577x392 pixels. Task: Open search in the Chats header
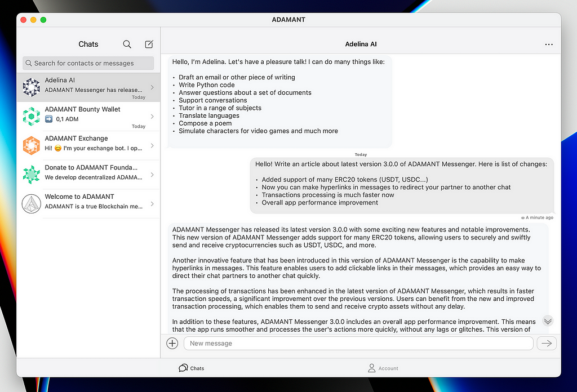click(x=127, y=44)
